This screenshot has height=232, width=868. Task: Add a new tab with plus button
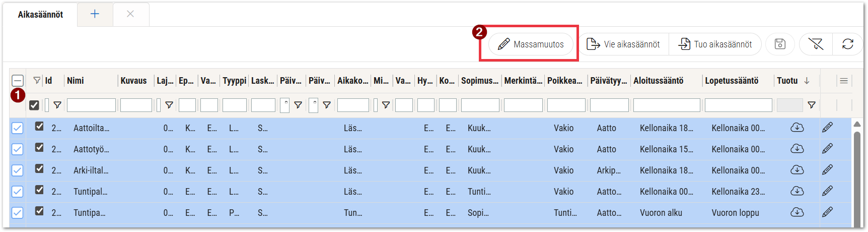(x=95, y=14)
